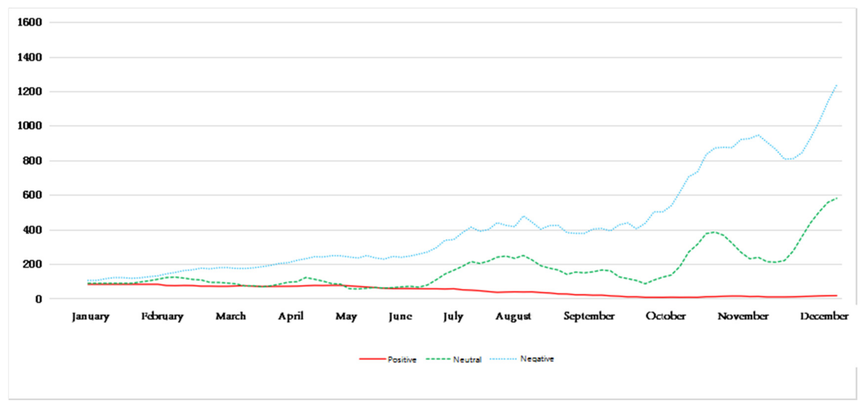Select the Neutral legend label

(x=467, y=360)
